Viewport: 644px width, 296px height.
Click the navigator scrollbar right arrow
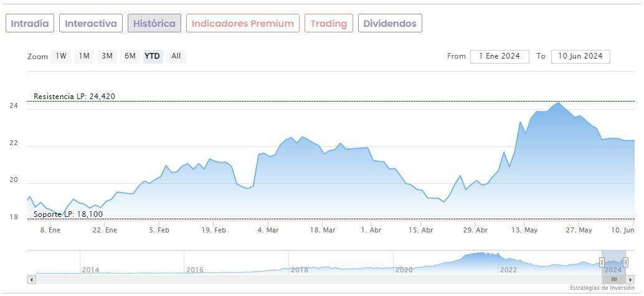pos(630,279)
